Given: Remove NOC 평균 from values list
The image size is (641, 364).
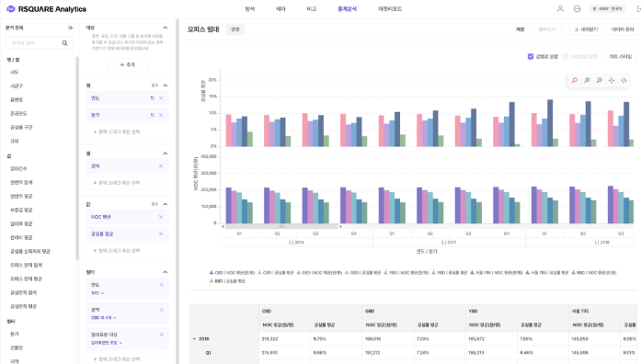Looking at the screenshot, I should click(161, 217).
